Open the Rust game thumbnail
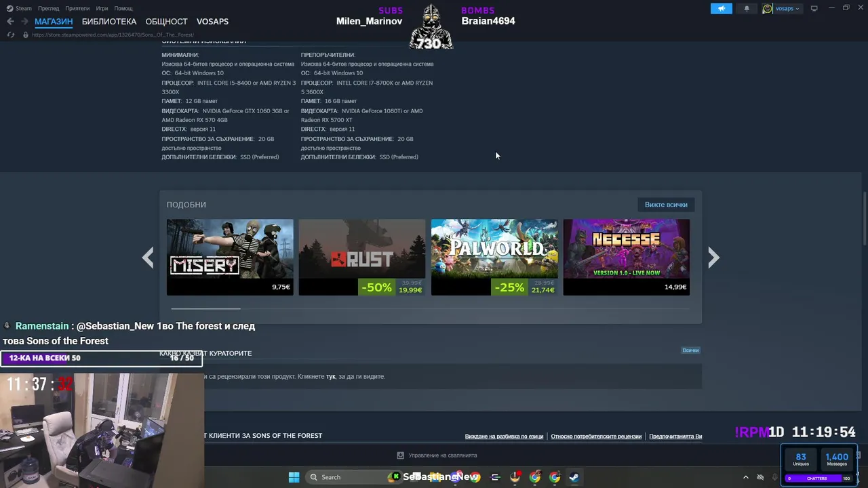This screenshot has width=868, height=488. click(x=362, y=257)
